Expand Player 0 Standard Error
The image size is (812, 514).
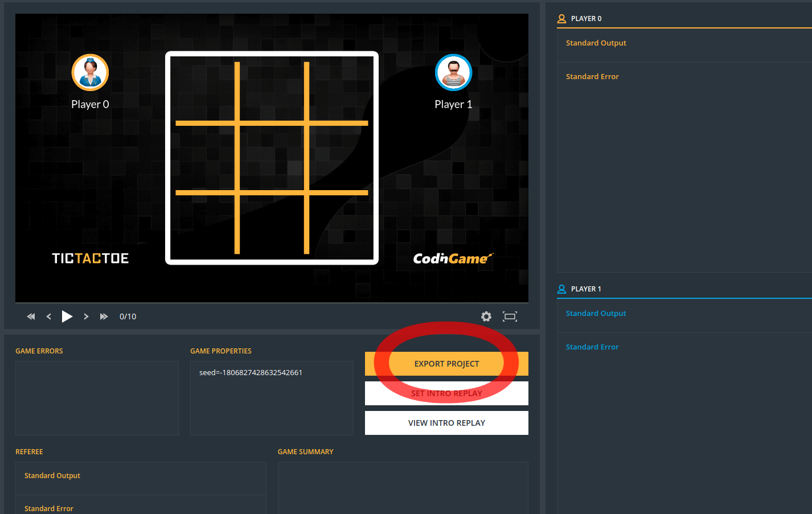592,77
